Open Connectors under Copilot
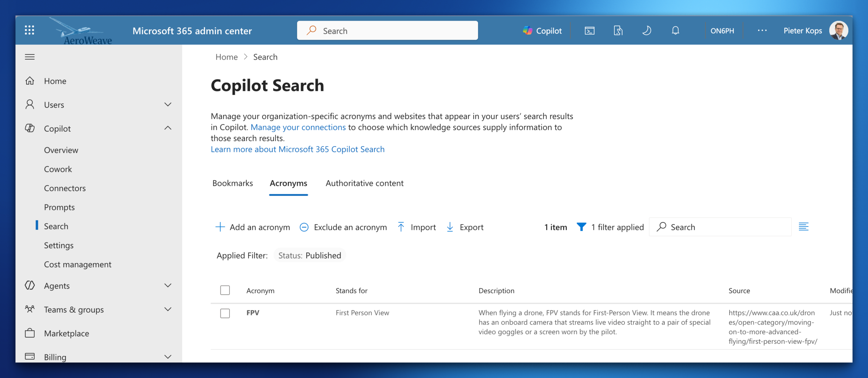868x378 pixels. pyautogui.click(x=65, y=188)
